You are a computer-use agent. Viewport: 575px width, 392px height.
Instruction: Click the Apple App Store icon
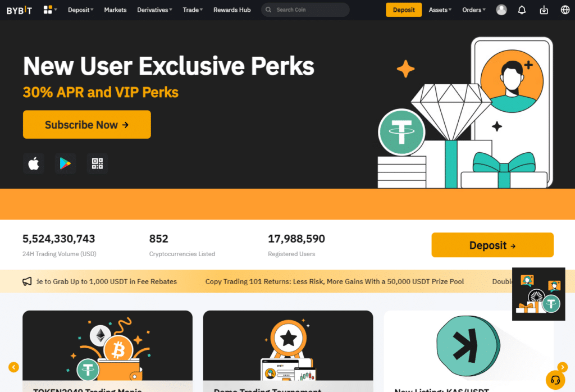coord(34,163)
